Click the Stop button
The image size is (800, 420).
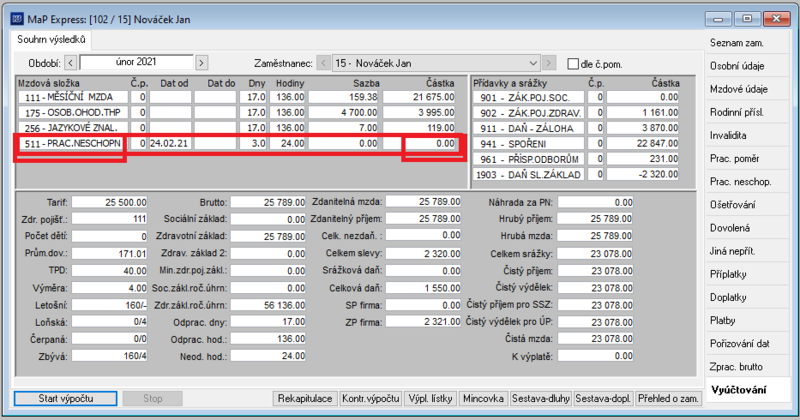point(153,399)
